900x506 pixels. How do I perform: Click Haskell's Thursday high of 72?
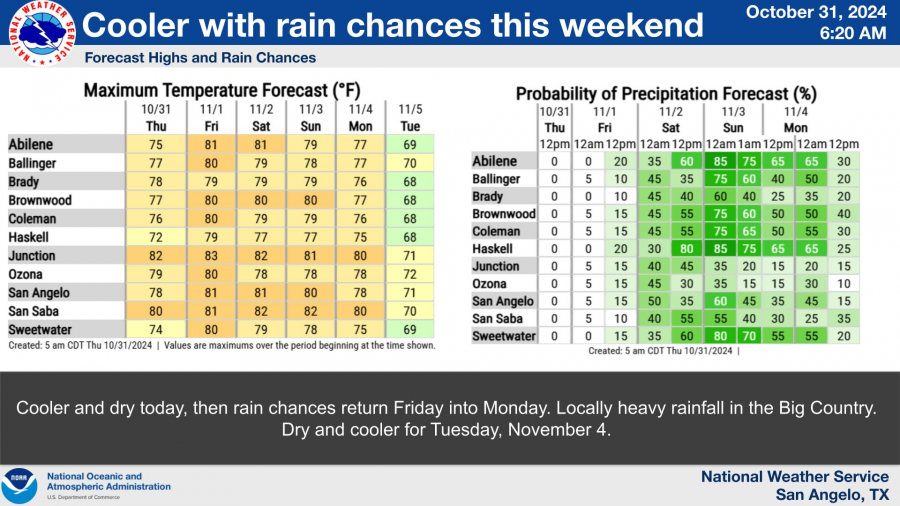[x=155, y=237]
